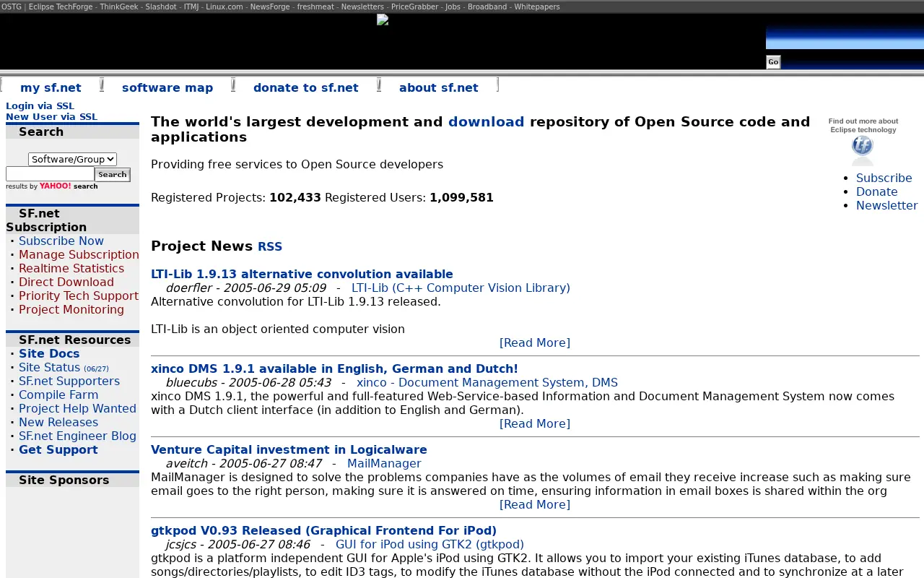Image resolution: width=924 pixels, height=578 pixels.
Task: Open NewsForge from the top bar
Action: point(270,7)
